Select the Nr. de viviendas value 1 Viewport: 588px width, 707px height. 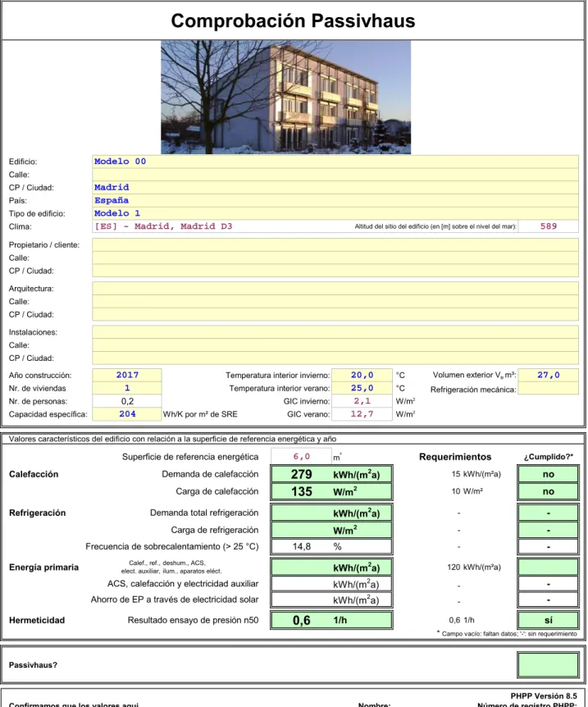pos(127,388)
